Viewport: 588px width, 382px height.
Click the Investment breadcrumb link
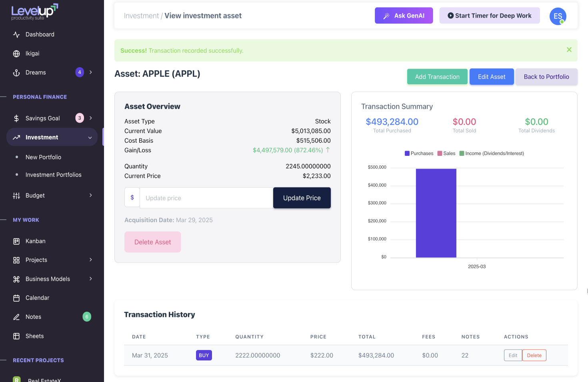(141, 16)
